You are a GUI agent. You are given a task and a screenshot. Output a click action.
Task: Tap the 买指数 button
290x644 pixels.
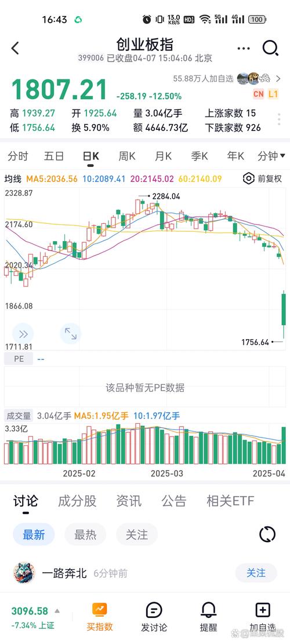[x=100, y=617]
